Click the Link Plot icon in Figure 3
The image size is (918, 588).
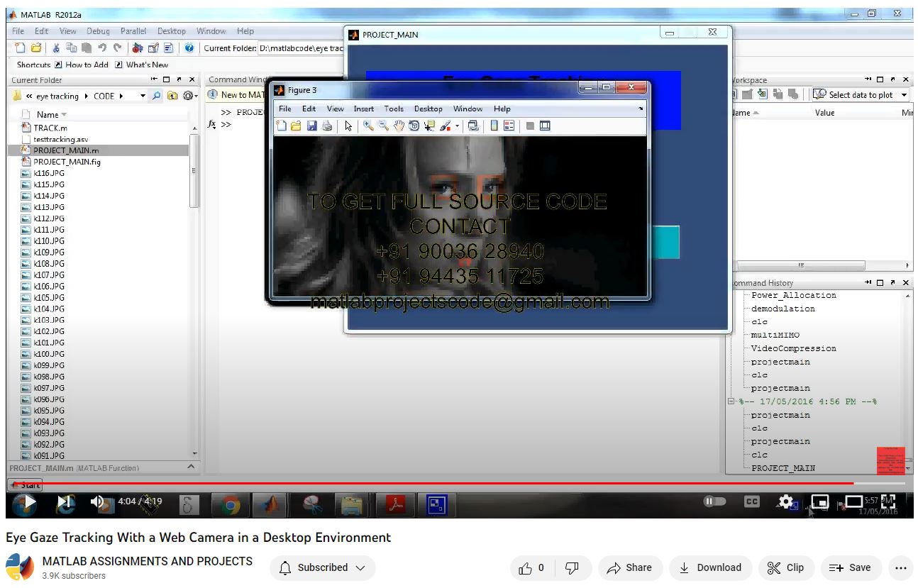(473, 126)
